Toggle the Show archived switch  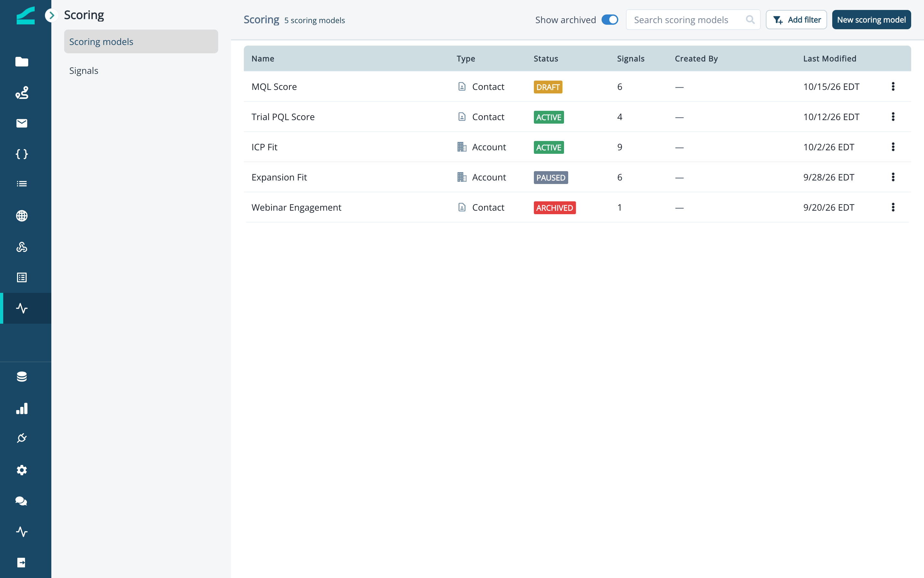[610, 20]
